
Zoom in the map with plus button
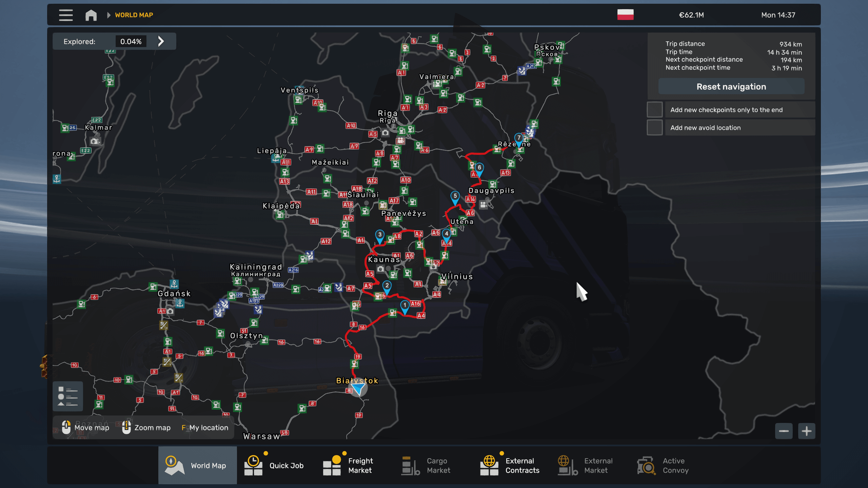[x=807, y=431]
